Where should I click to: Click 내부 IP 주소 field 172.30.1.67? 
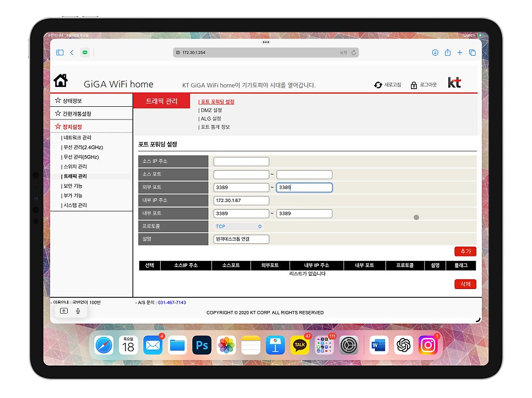tap(241, 201)
